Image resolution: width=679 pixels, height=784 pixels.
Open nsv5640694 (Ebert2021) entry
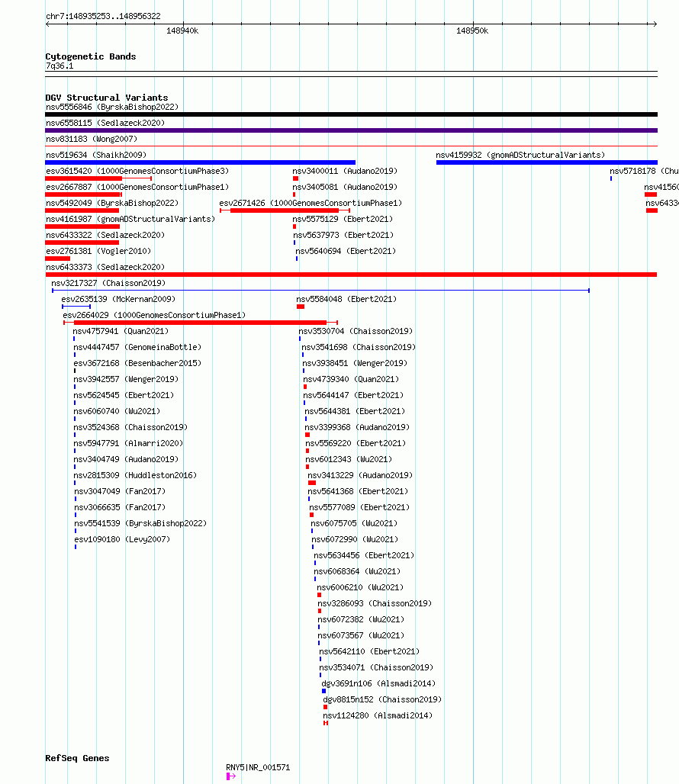pyautogui.click(x=346, y=251)
